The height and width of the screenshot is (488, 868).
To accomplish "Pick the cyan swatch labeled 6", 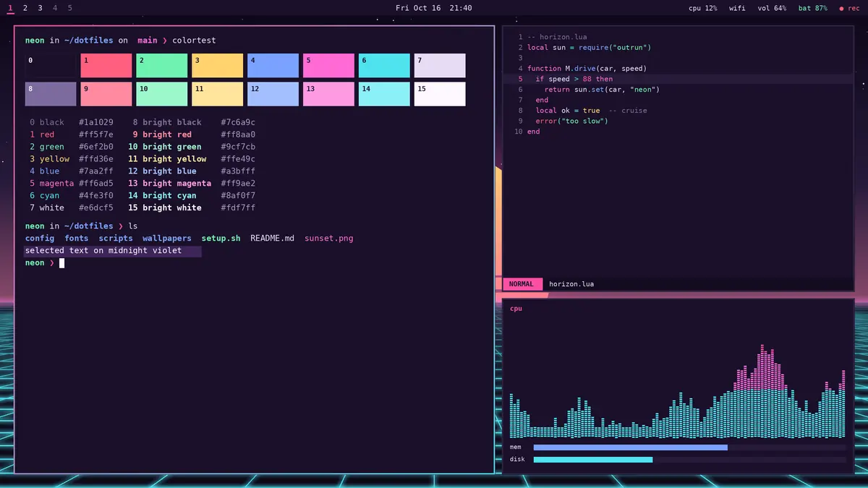I will tap(384, 66).
